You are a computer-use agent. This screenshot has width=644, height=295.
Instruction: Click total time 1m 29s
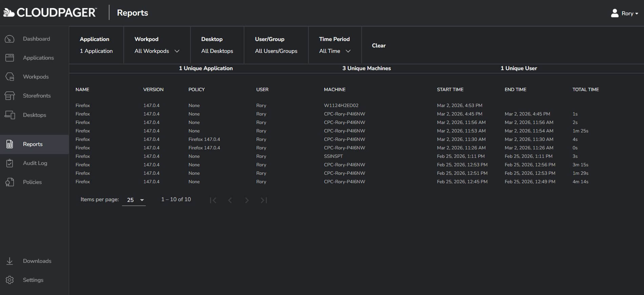(x=580, y=173)
